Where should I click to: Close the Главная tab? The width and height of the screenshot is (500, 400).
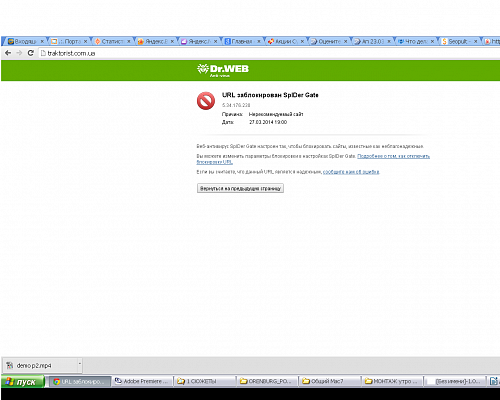click(259, 41)
